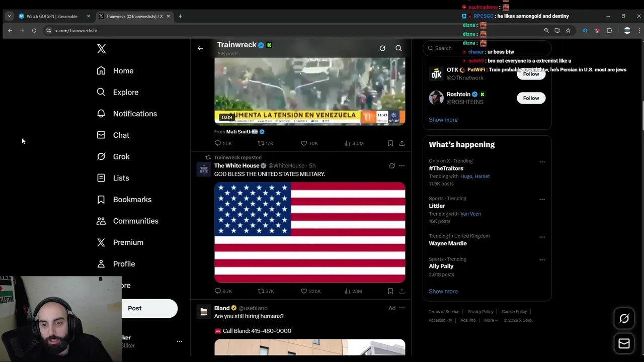Repost the White House post showing 37K
644x362 pixels.
pyautogui.click(x=266, y=291)
